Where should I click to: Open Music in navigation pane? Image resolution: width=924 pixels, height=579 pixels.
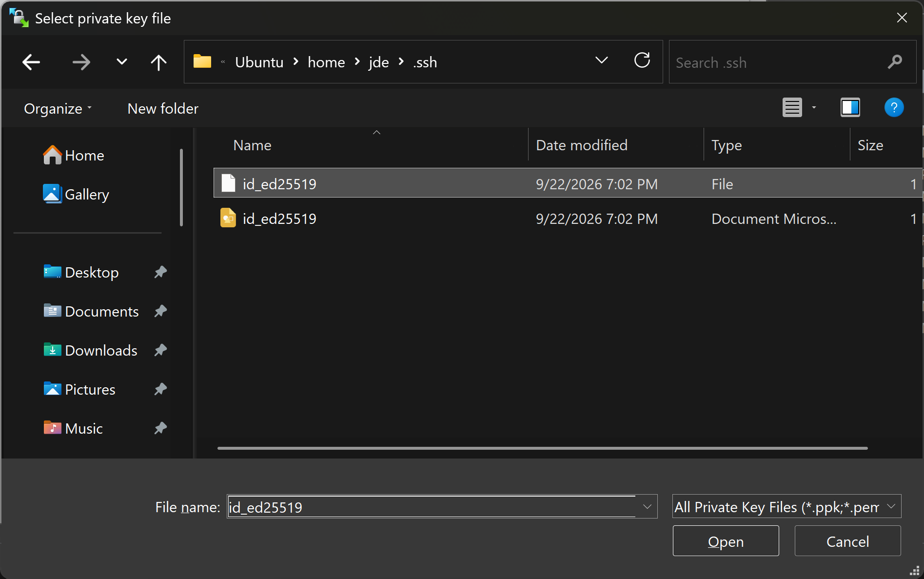[73, 428]
